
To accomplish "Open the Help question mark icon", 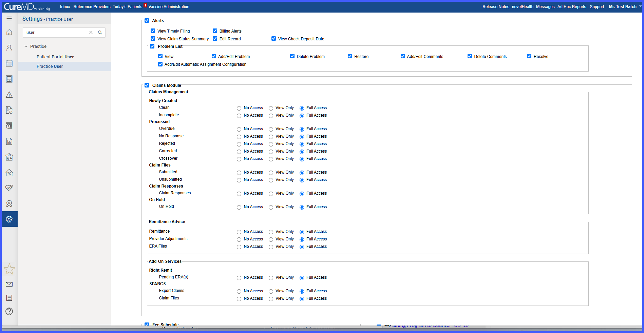I will point(9,311).
